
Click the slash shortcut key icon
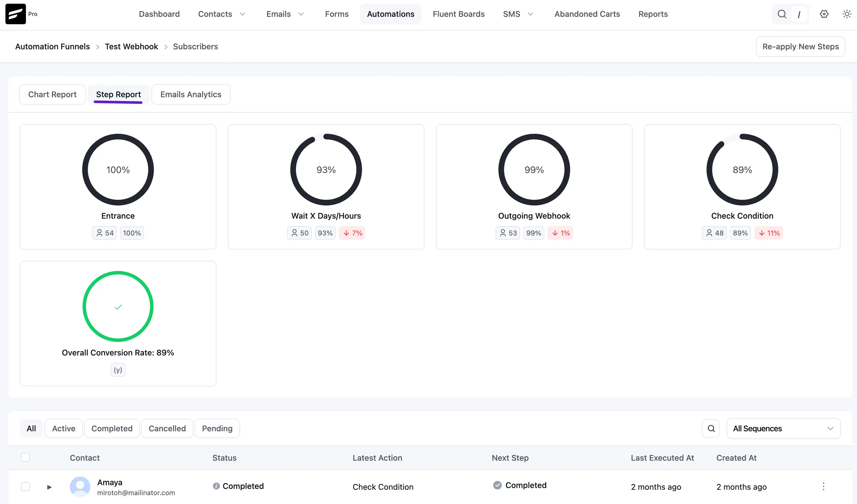(799, 14)
